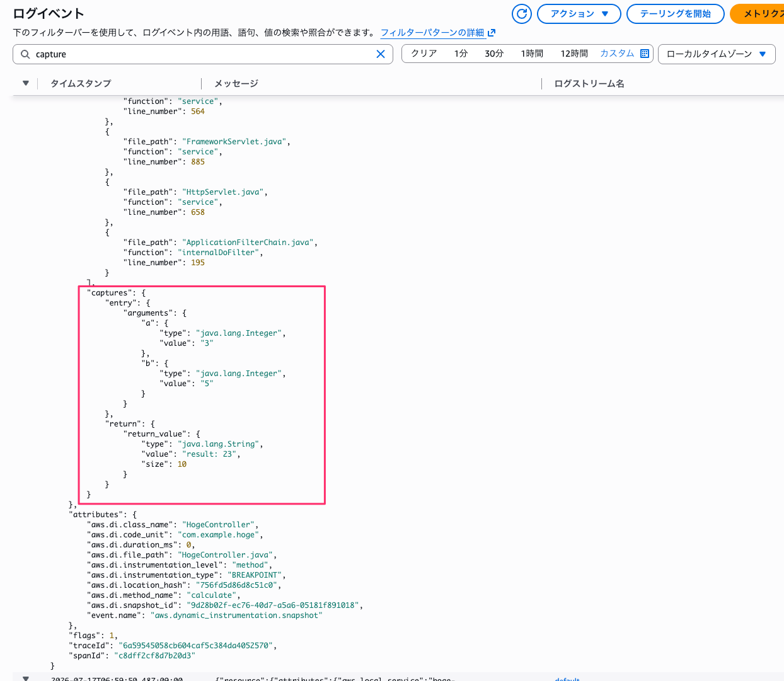Select the 1時間 time range
The image size is (784, 681).
tap(532, 54)
